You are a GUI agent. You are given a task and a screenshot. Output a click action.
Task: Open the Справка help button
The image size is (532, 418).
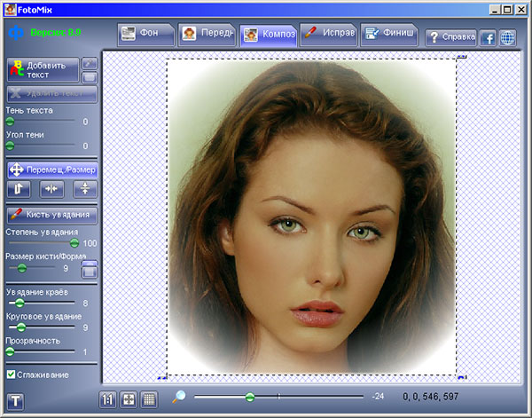(450, 37)
